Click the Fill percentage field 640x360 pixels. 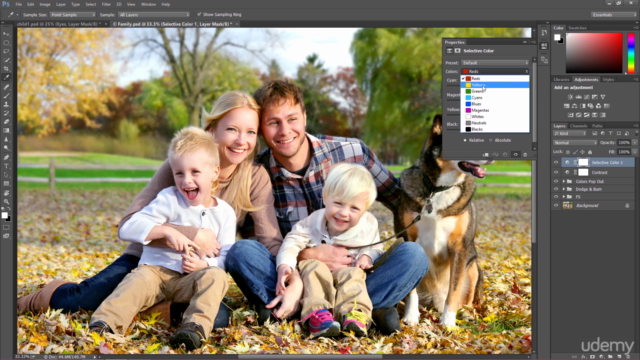click(624, 152)
